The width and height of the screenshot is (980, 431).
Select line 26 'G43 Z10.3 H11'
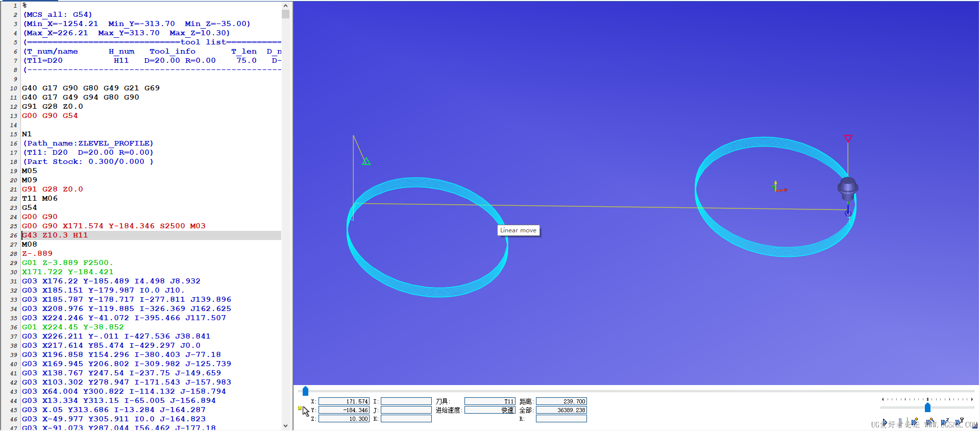click(55, 235)
